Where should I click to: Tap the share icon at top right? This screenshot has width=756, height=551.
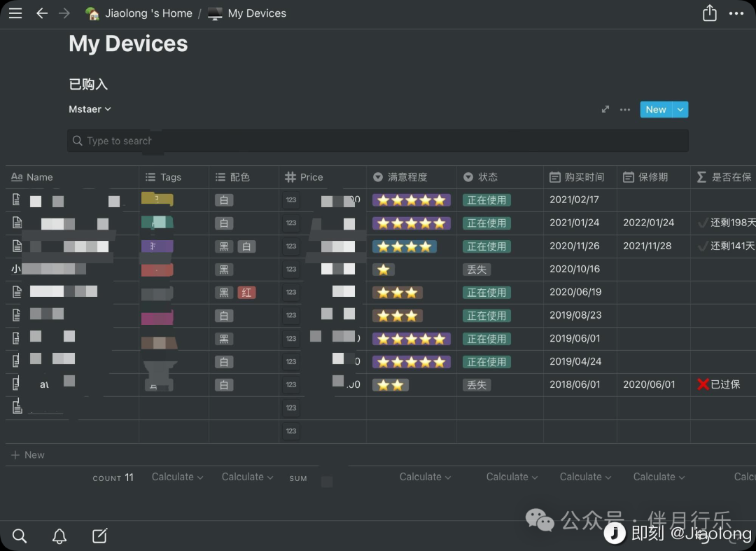pyautogui.click(x=709, y=13)
